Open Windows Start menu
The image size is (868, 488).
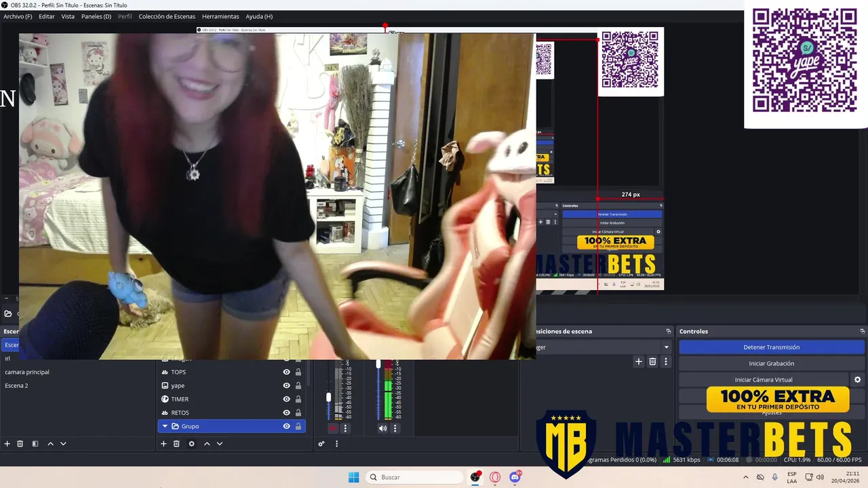pos(353,477)
